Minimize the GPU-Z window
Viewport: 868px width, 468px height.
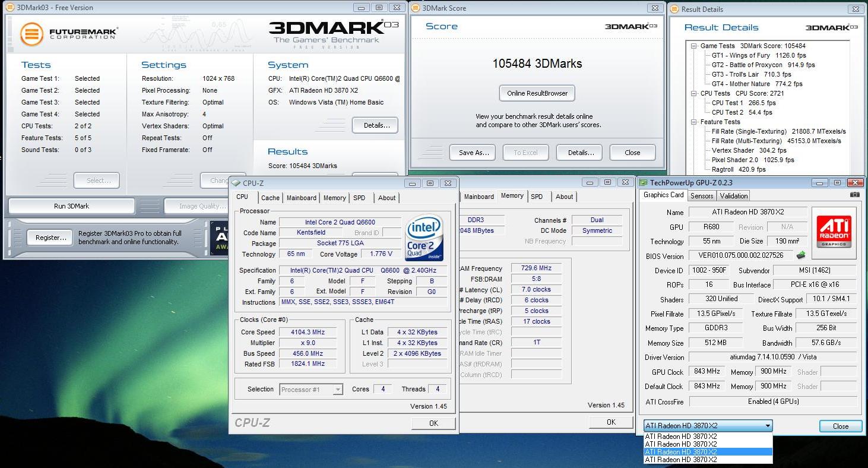pos(819,183)
